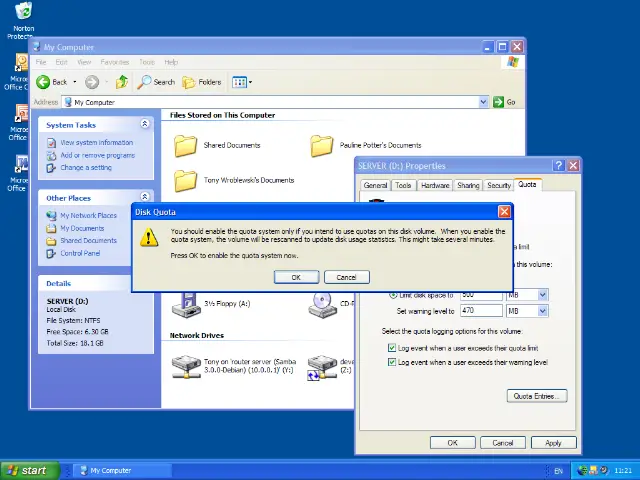Switch to the Tools tab in Properties

(403, 185)
